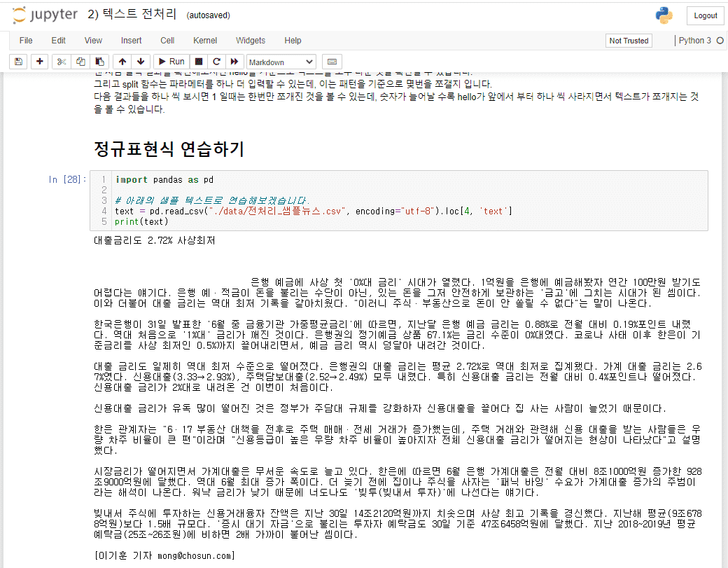Restart the kernel icon
728x568 pixels.
point(216,62)
